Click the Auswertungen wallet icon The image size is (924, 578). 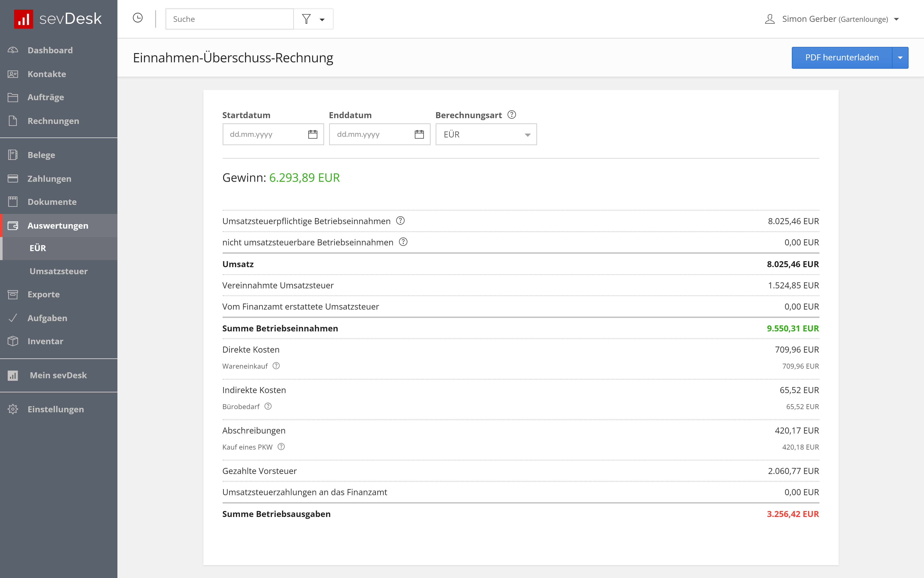[13, 226]
